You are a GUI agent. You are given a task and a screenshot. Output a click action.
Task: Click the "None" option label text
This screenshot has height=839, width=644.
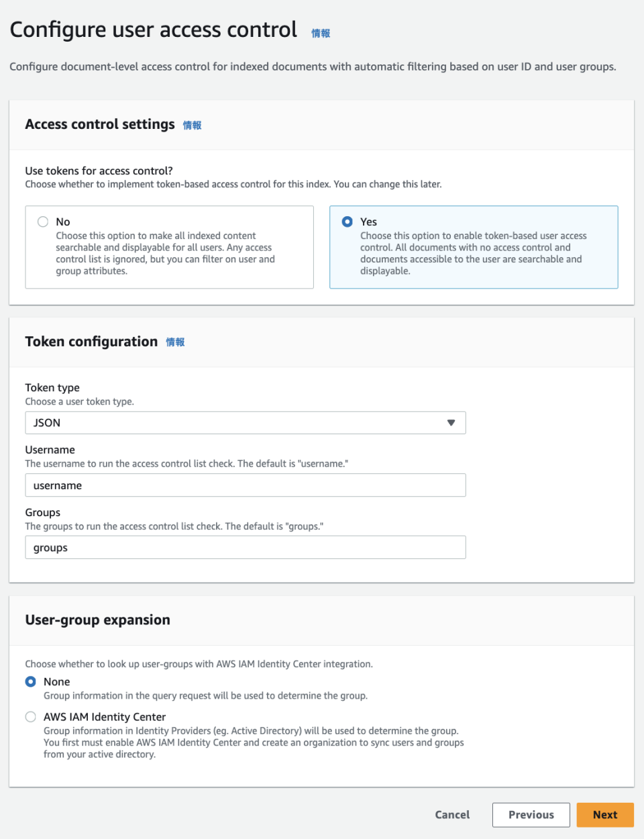(57, 681)
